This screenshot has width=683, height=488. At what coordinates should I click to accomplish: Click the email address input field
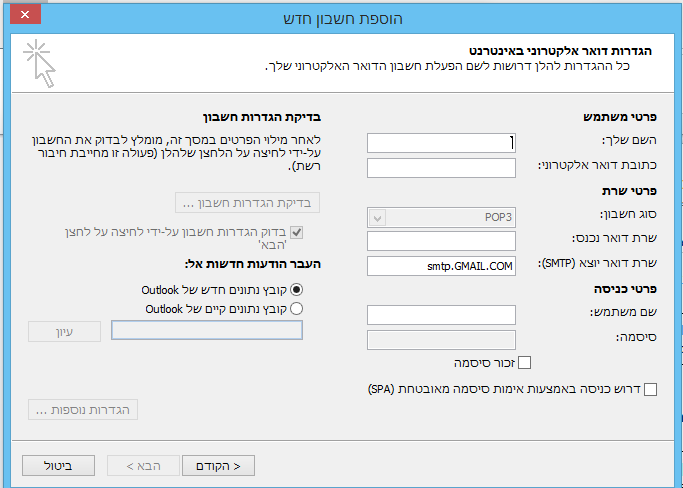441,168
